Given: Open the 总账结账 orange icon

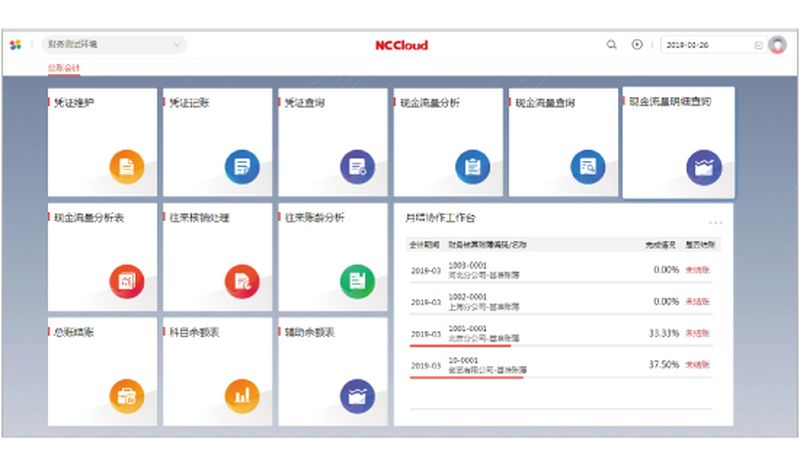Looking at the screenshot, I should point(126,396).
